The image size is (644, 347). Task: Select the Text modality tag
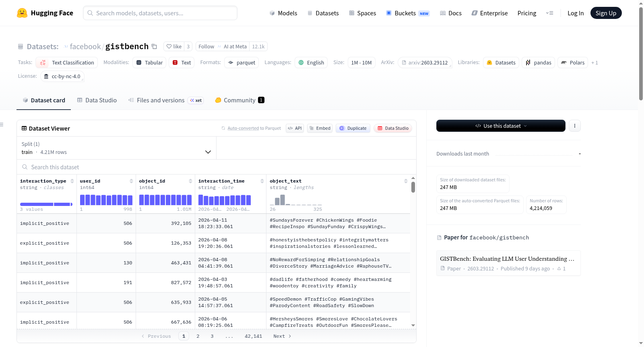click(x=182, y=62)
